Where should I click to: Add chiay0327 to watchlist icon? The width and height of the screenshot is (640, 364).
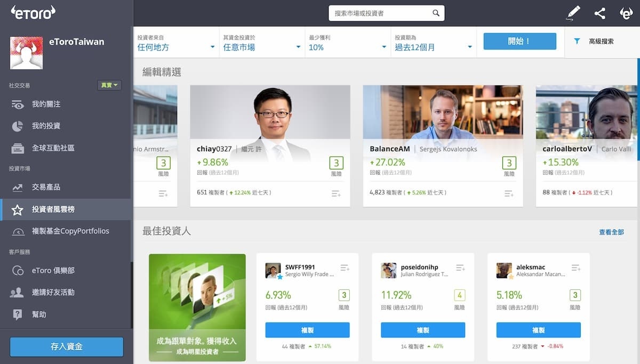[x=336, y=193]
